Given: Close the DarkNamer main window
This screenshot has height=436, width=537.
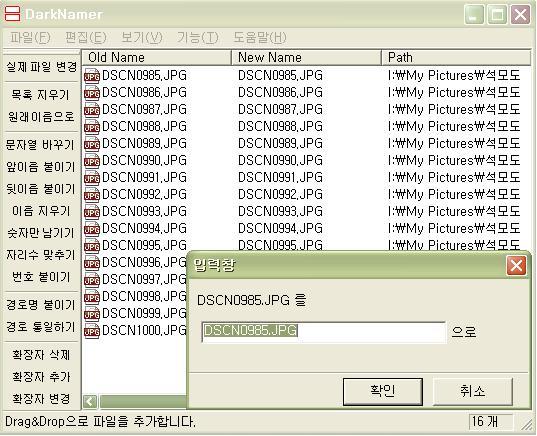Looking at the screenshot, I should [521, 15].
